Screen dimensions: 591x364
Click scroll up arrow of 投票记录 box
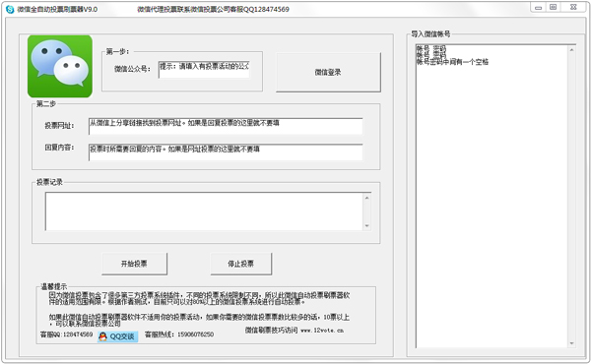tap(366, 198)
